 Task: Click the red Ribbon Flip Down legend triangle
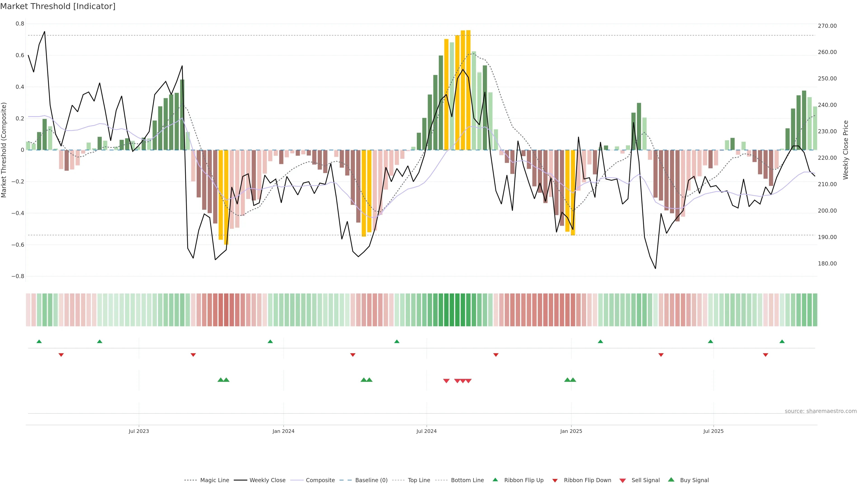coord(555,480)
